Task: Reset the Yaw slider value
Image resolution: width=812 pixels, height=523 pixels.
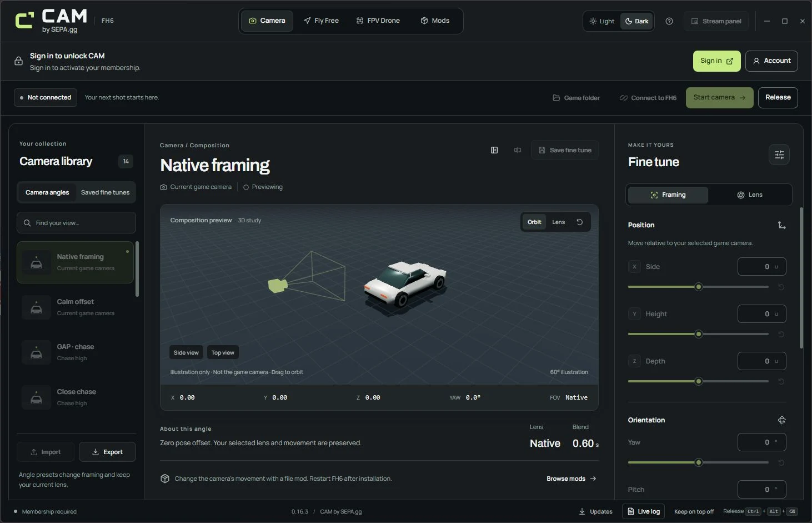Action: coord(781,462)
